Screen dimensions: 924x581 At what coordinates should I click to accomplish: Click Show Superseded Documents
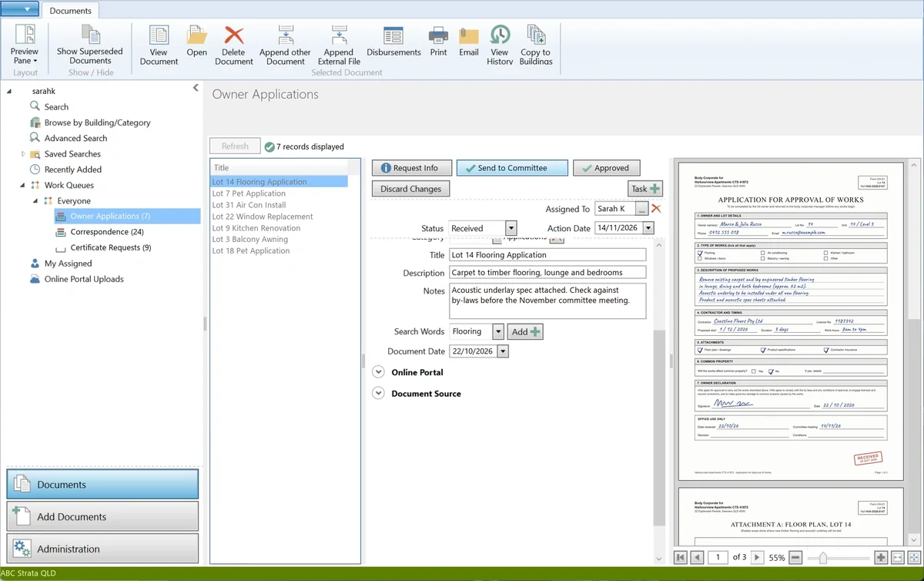tap(90, 45)
